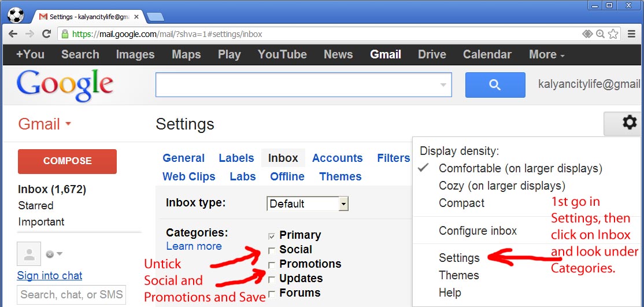Click the Google logo

[65, 86]
